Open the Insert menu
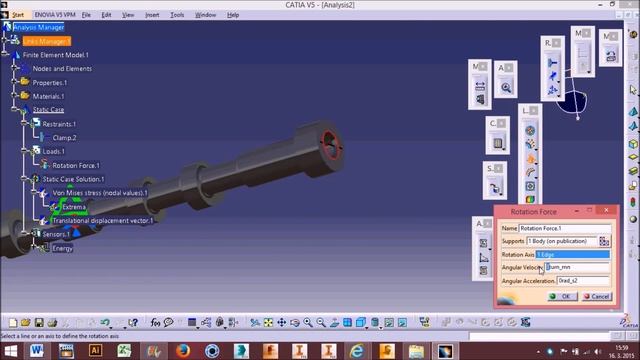Screen dimensions: 640x360 [x=152, y=15]
